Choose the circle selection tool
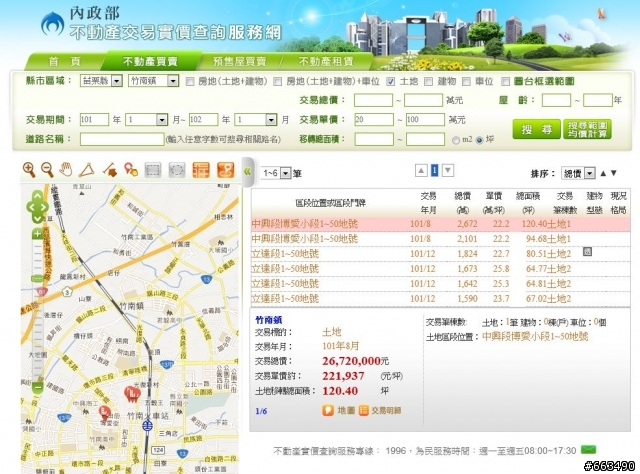This screenshot has height=474, width=640. 177,170
